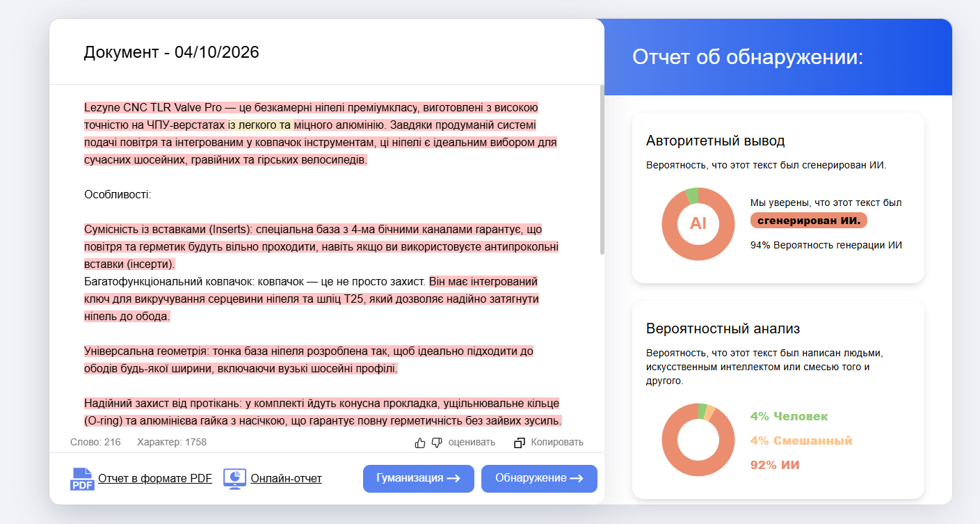Click the Мы уверены, что этот текст был line
The width and height of the screenshot is (980, 524).
(x=826, y=203)
